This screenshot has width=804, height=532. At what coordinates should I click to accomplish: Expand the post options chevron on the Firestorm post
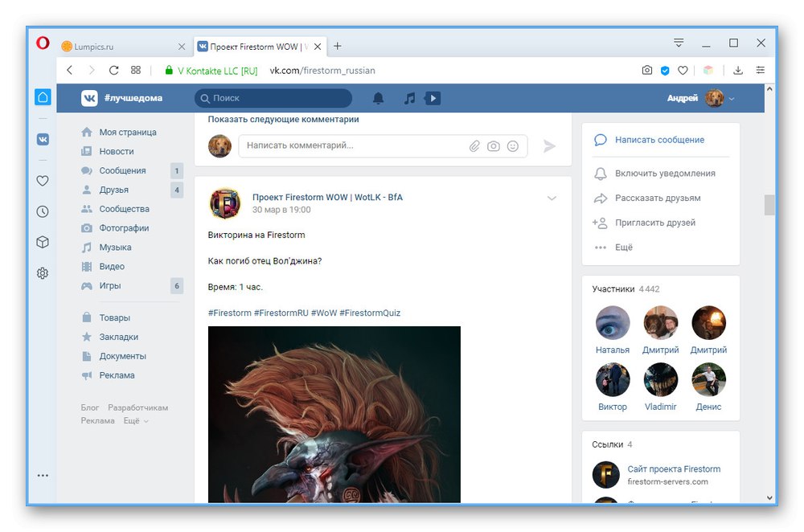coord(552,198)
